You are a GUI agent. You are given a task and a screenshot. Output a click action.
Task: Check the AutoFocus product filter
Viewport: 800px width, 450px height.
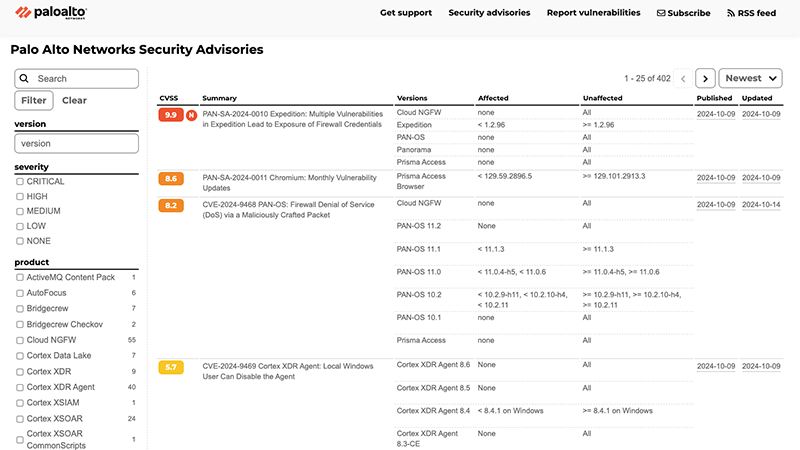point(20,293)
